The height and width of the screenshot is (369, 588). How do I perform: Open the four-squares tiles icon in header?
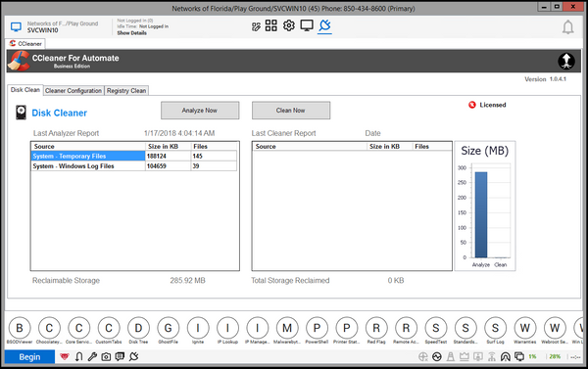point(271,25)
